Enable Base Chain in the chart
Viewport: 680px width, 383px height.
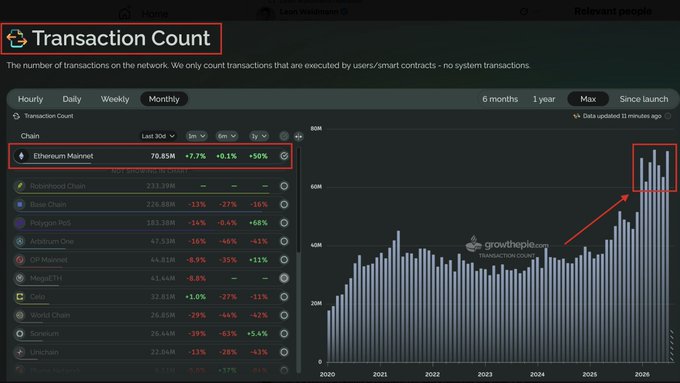[x=284, y=204]
